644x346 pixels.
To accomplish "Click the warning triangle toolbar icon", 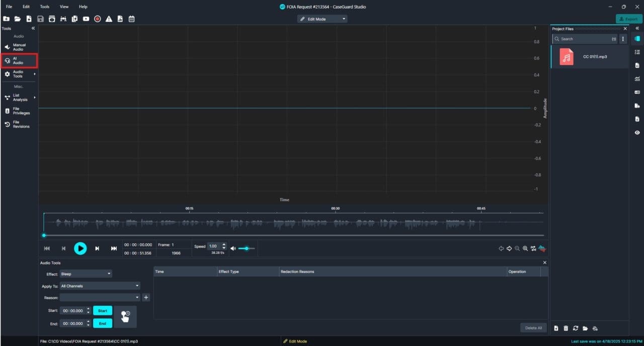I will [109, 19].
